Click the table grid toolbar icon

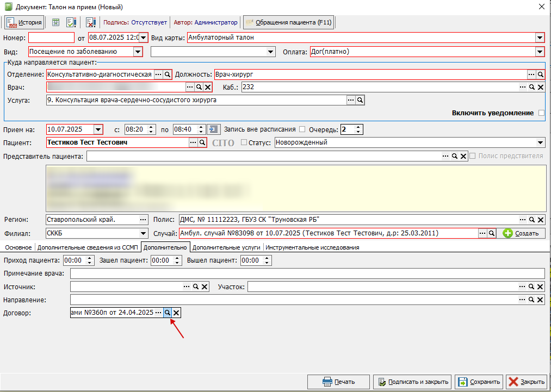(x=55, y=22)
